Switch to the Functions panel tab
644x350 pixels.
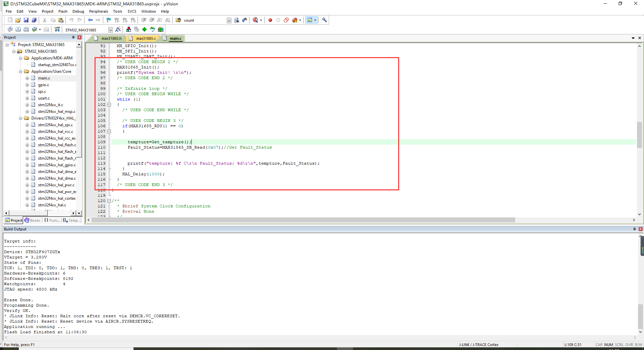click(x=52, y=220)
